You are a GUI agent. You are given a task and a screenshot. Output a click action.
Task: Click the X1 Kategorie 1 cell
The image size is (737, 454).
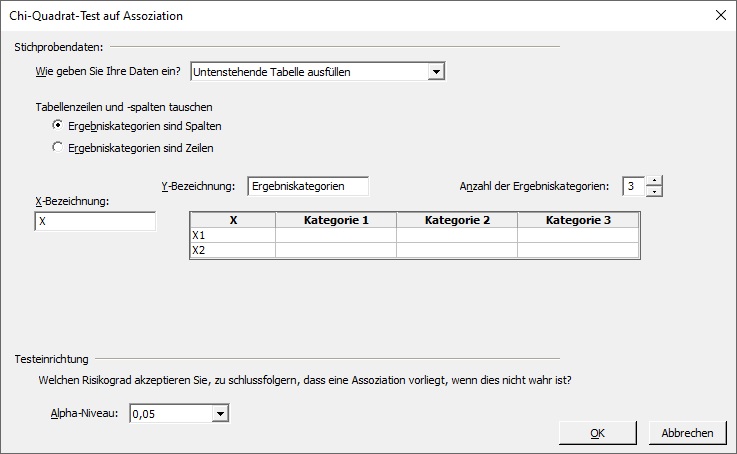(336, 235)
